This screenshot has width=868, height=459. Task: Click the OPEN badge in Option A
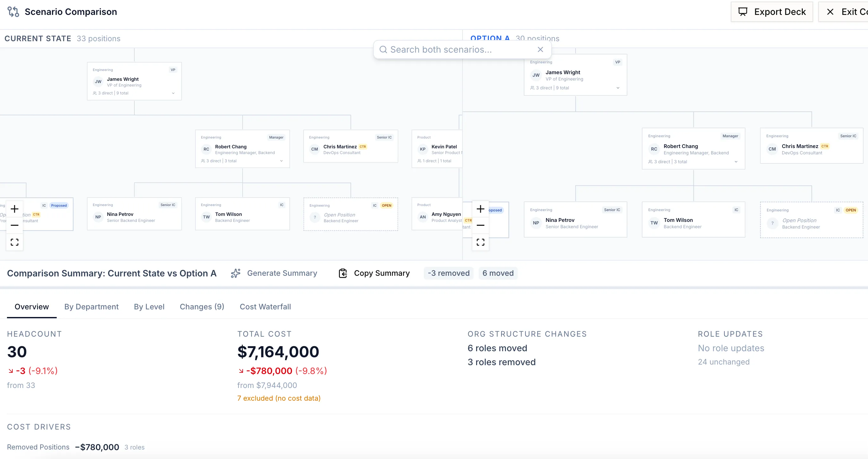point(851,210)
